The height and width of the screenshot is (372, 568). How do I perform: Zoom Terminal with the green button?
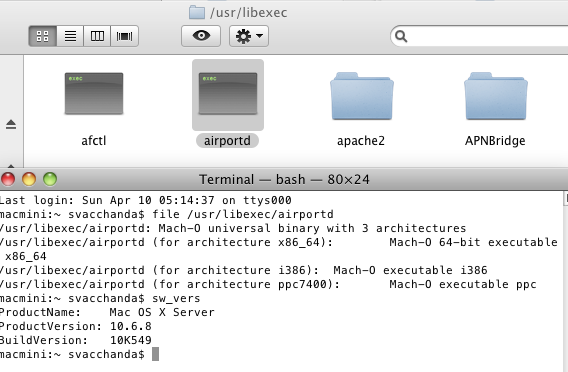50,179
